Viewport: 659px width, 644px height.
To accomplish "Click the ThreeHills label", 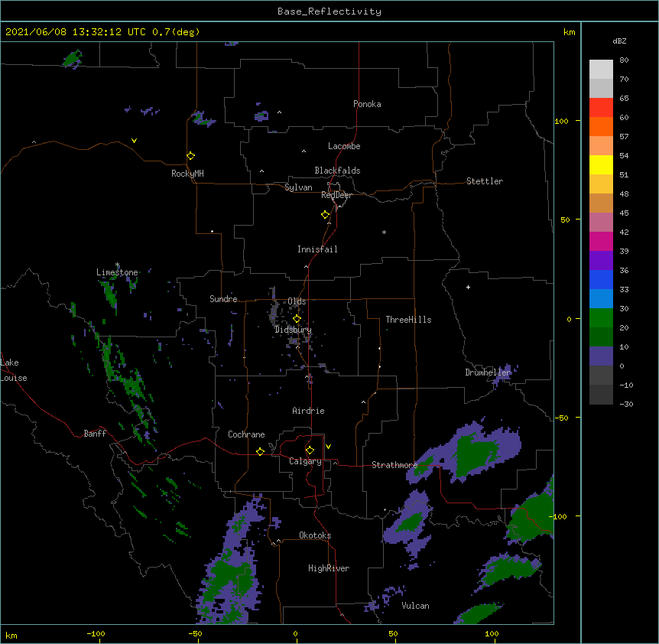I will coord(408,320).
